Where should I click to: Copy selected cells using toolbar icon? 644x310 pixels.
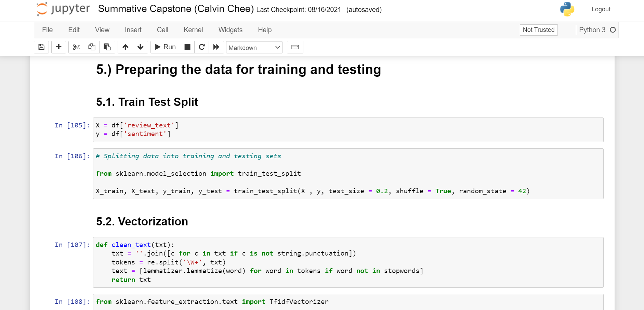pos(92,47)
